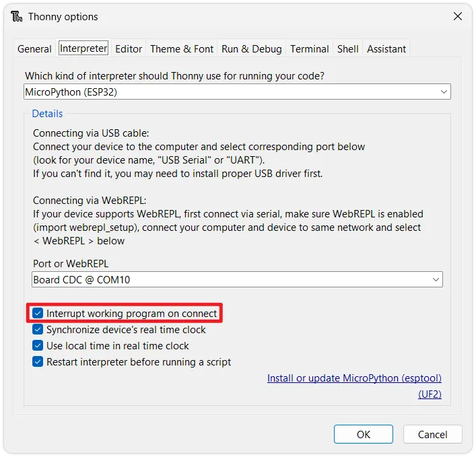Switch to the General tab
Image resolution: width=476 pixels, height=457 pixels.
click(x=34, y=48)
